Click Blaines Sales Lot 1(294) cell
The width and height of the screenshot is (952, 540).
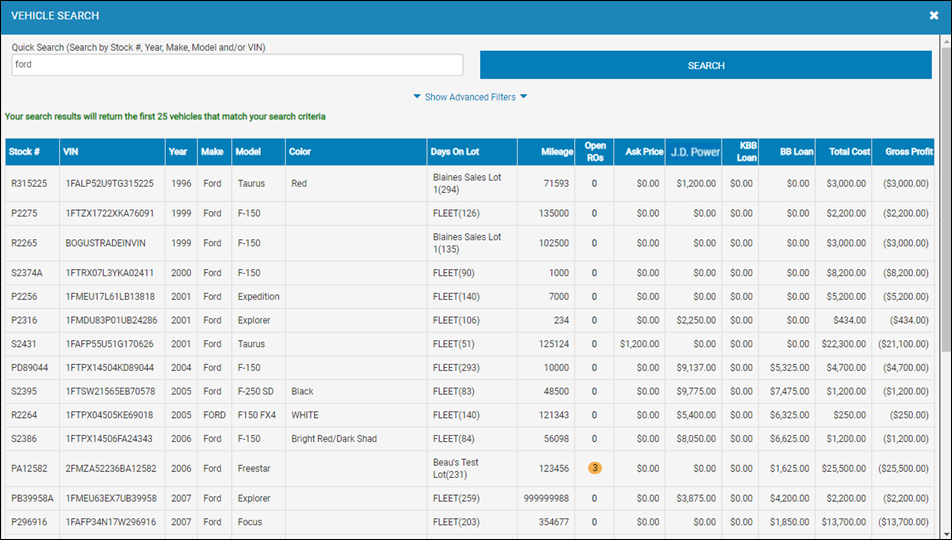point(467,183)
